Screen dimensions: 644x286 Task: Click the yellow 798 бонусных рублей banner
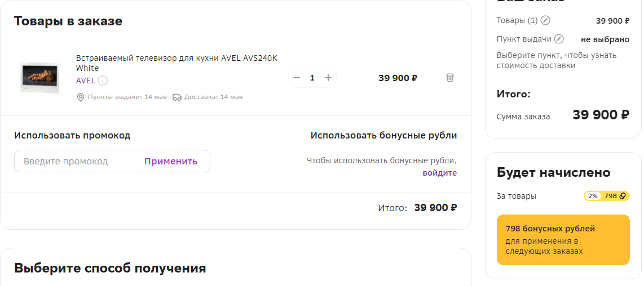tap(563, 239)
